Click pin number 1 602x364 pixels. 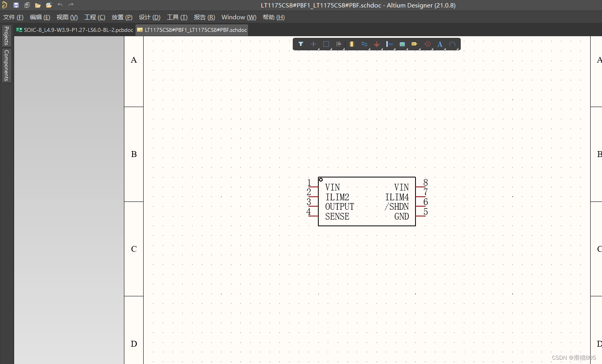309,182
